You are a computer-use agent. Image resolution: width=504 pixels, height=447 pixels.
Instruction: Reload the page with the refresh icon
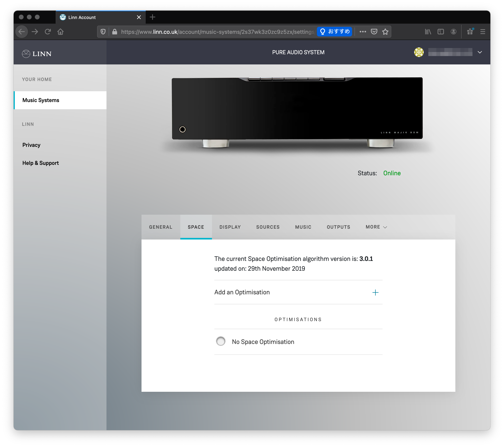point(48,32)
